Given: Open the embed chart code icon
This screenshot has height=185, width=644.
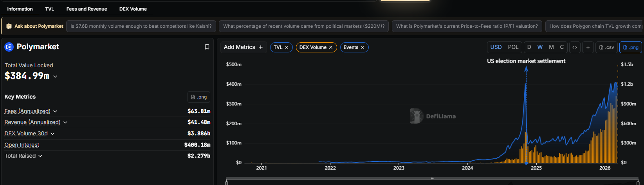Looking at the screenshot, I should [575, 47].
